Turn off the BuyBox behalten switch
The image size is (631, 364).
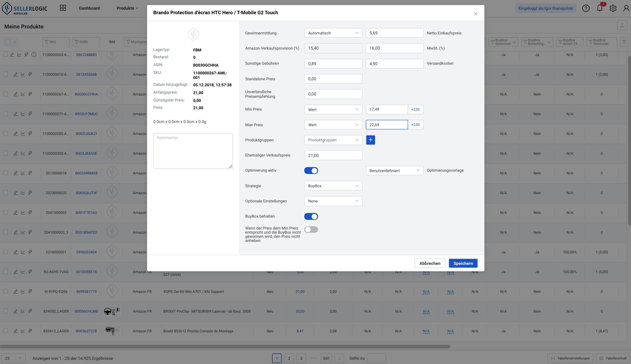coord(311,216)
